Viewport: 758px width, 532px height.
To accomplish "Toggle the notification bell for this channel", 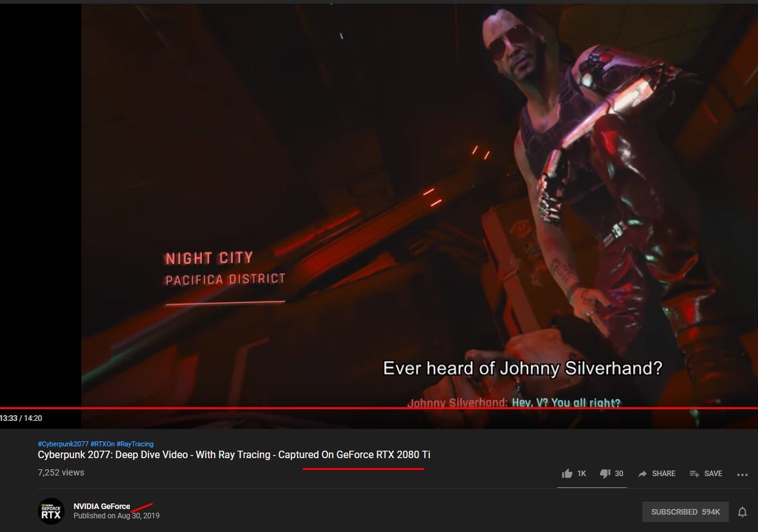I will [x=742, y=512].
